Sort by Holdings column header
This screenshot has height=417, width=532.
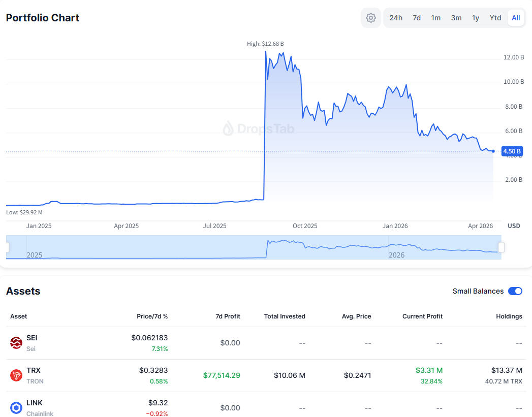tap(509, 316)
